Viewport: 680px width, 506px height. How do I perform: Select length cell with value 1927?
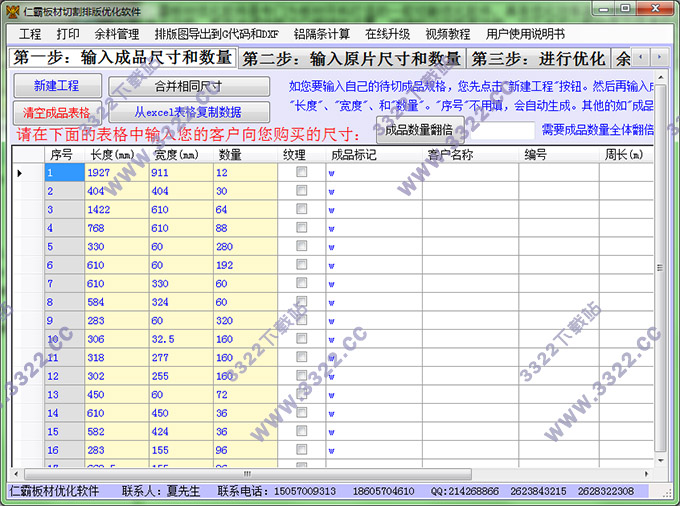coord(117,173)
